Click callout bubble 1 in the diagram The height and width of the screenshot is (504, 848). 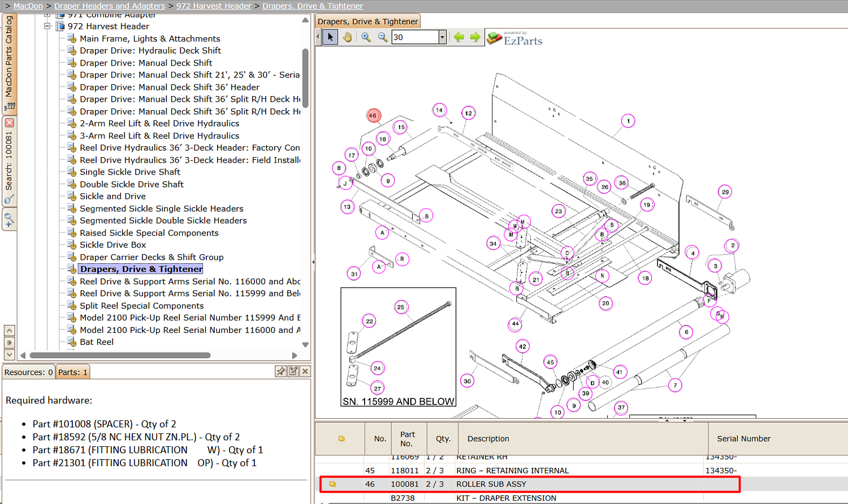[628, 121]
